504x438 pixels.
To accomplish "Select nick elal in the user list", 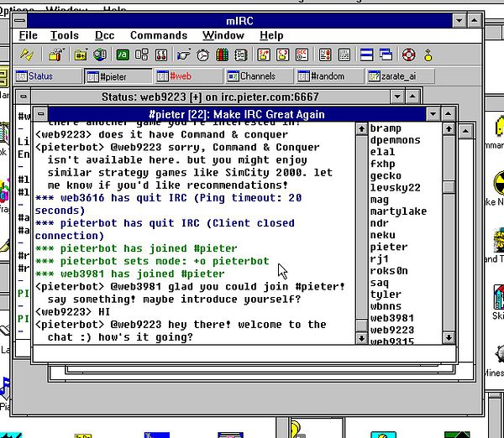I will click(x=382, y=152).
